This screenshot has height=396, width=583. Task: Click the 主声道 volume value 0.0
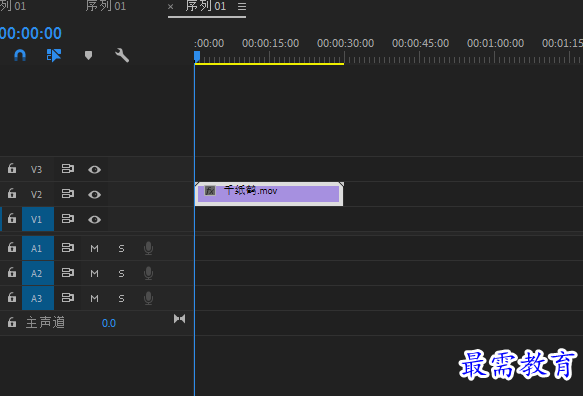[x=109, y=323]
